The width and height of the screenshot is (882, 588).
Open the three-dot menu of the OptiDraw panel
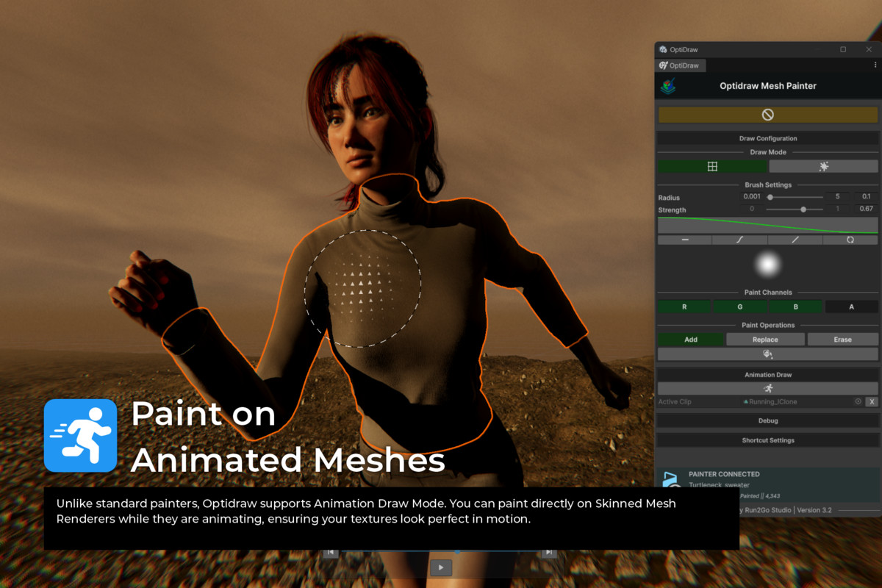875,65
